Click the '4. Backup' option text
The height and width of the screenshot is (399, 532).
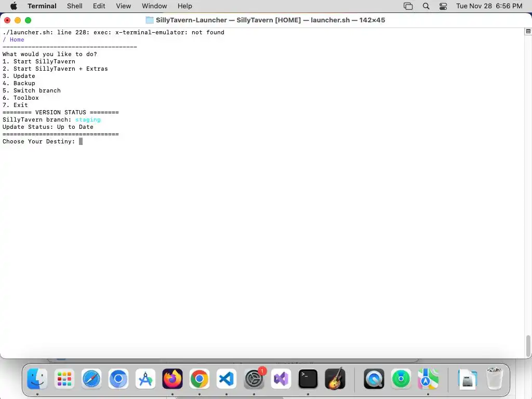coord(19,83)
